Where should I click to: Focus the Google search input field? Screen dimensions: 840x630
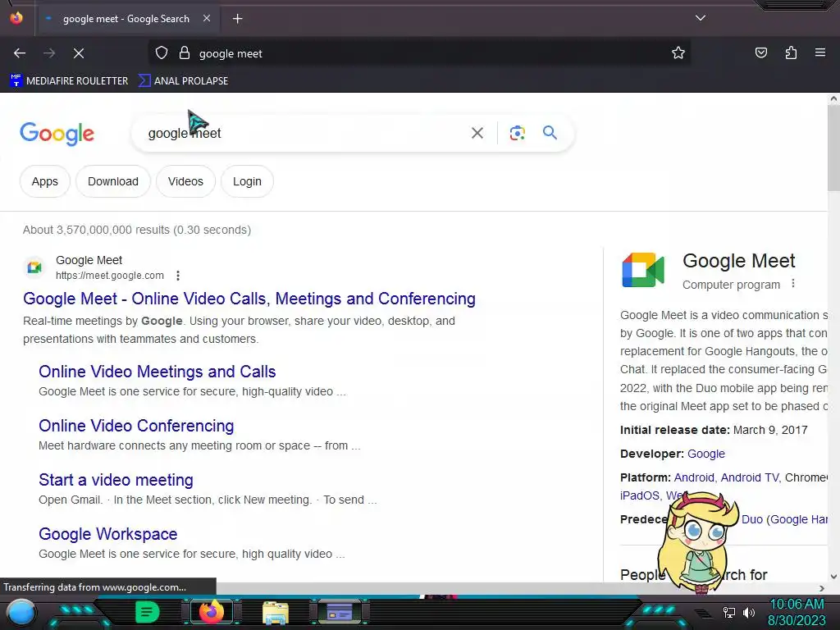click(305, 133)
